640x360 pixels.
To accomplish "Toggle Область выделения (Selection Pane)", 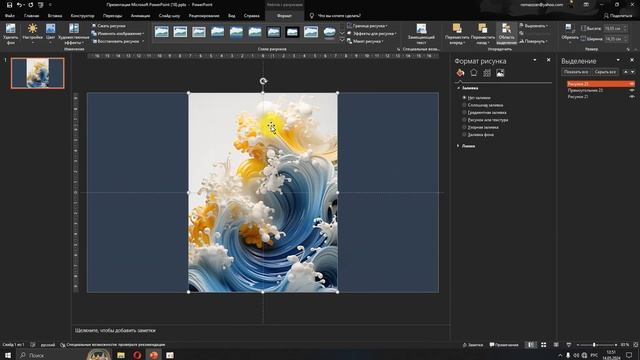I will (x=507, y=34).
